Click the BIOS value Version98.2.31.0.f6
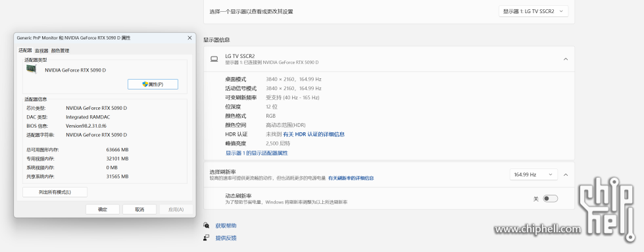Viewport: 644px width, 252px height. (x=86, y=126)
